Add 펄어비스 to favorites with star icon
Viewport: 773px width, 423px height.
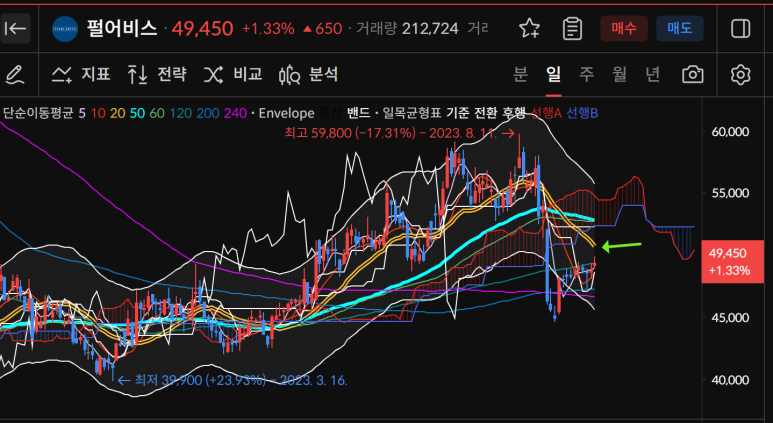point(529,29)
